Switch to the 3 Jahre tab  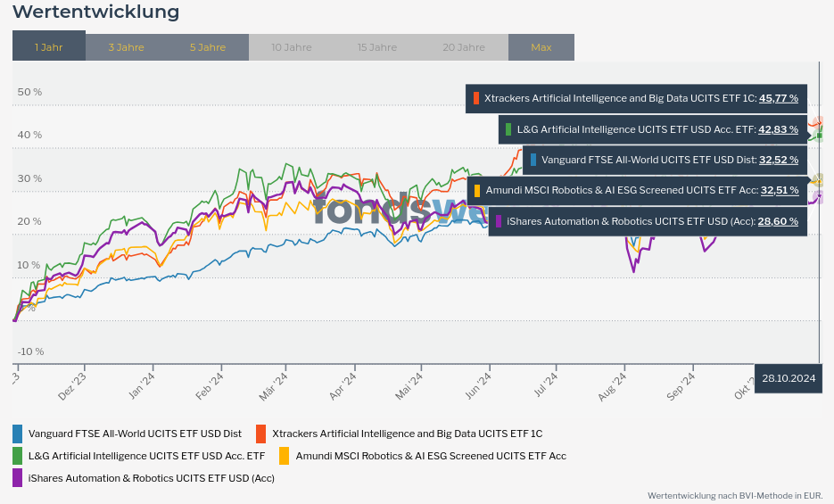(126, 46)
